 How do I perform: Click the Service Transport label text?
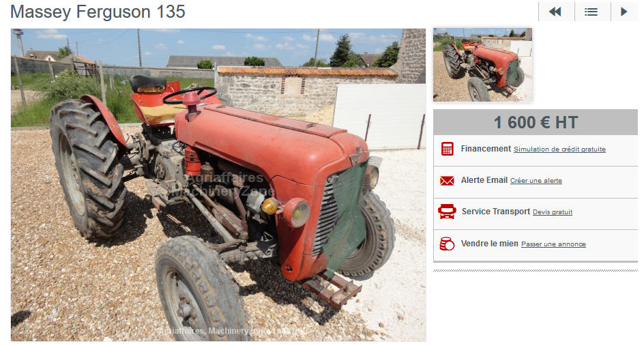tap(496, 211)
